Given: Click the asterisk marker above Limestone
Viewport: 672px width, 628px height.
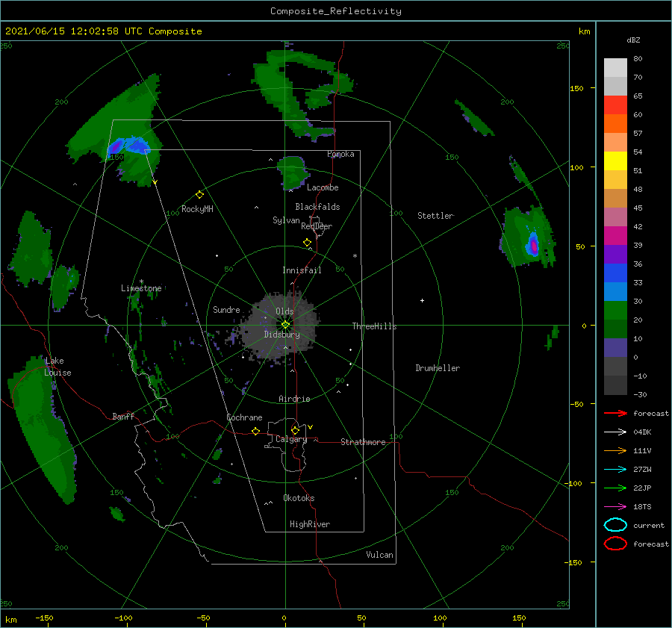Looking at the screenshot, I should pos(141,282).
